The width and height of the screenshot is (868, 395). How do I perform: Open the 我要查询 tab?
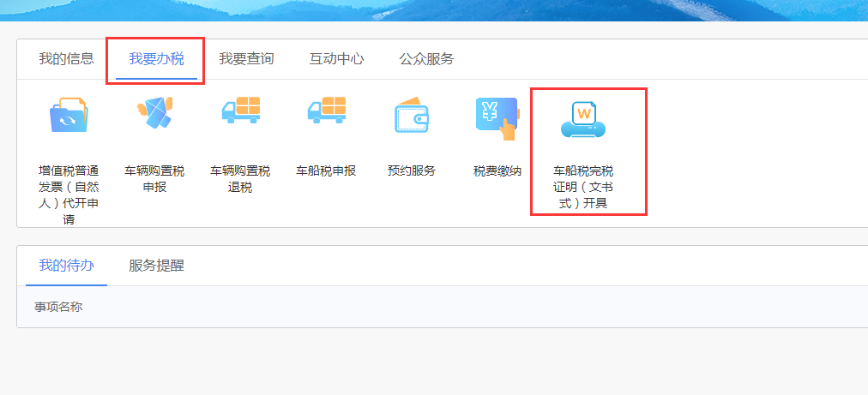click(246, 59)
